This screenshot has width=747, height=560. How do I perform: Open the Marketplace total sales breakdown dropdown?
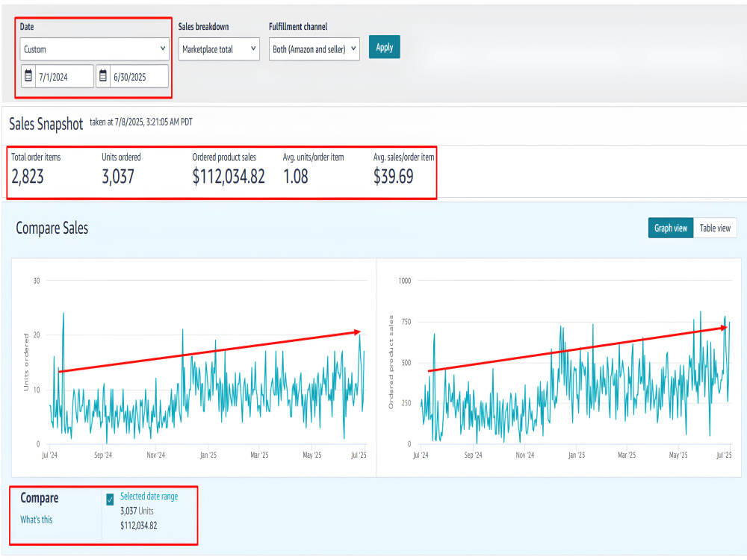click(x=219, y=49)
